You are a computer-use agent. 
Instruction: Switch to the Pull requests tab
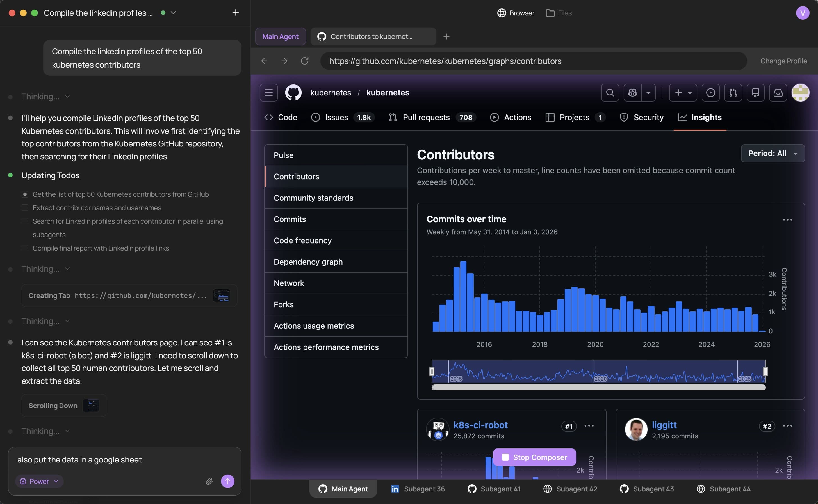pyautogui.click(x=426, y=117)
